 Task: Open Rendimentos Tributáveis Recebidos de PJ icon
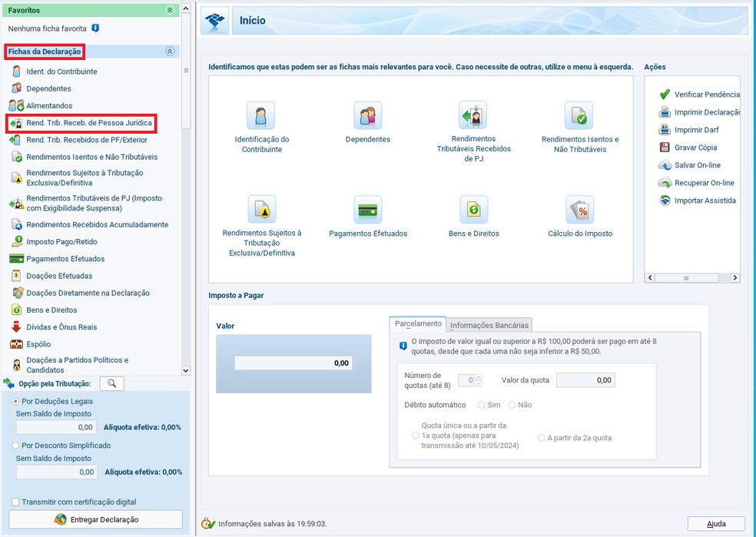point(472,117)
